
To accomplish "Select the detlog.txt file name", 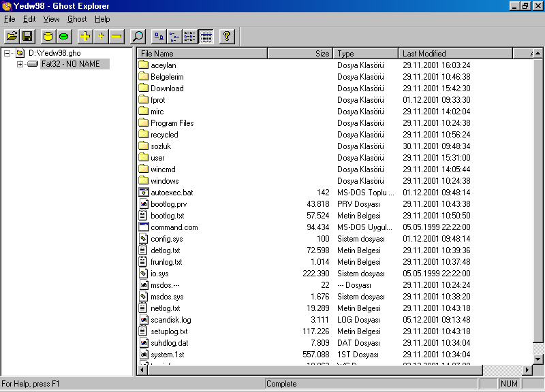I will (x=166, y=250).
